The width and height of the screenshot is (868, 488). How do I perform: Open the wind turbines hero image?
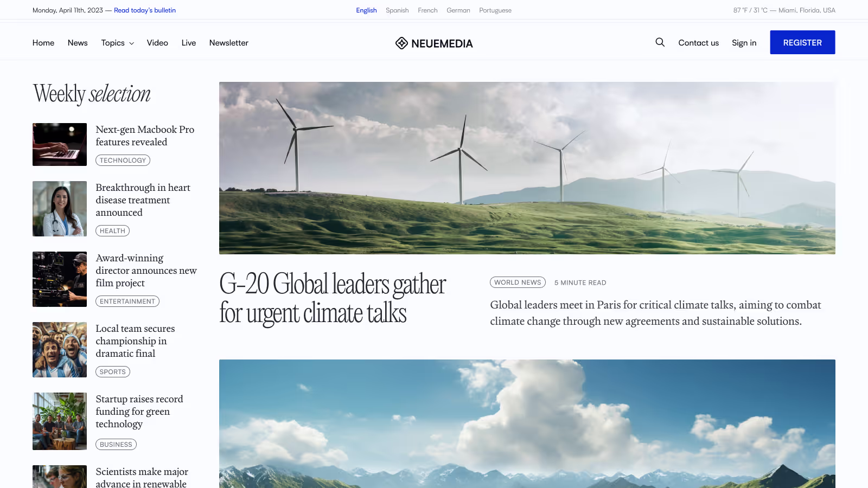click(x=527, y=168)
